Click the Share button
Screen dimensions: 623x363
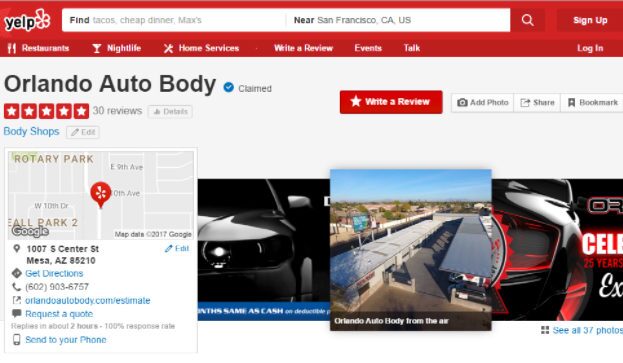click(537, 102)
